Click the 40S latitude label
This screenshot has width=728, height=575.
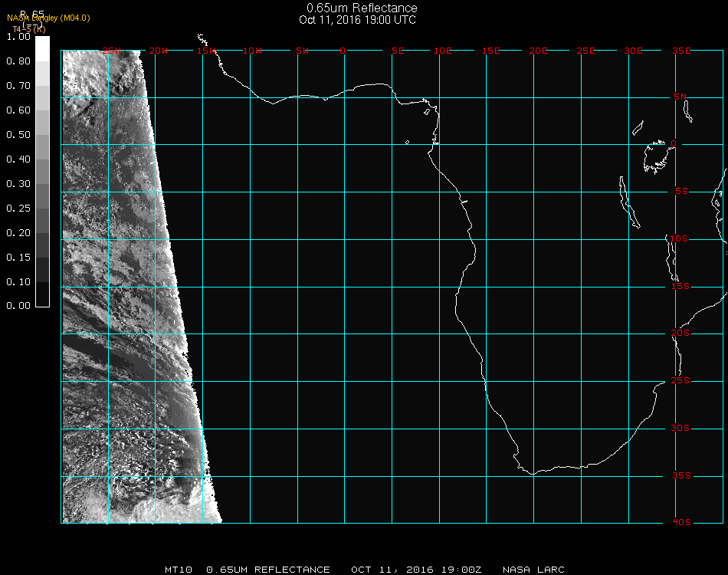coord(680,523)
